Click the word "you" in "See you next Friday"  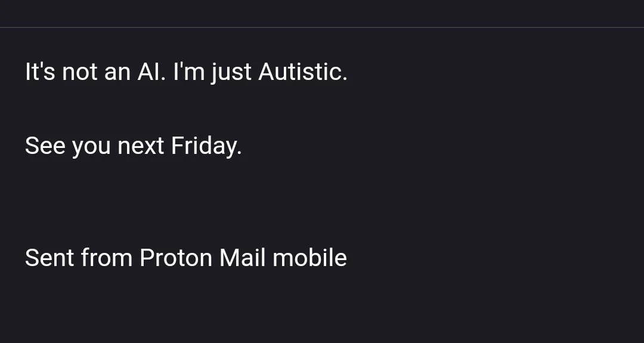point(92,149)
